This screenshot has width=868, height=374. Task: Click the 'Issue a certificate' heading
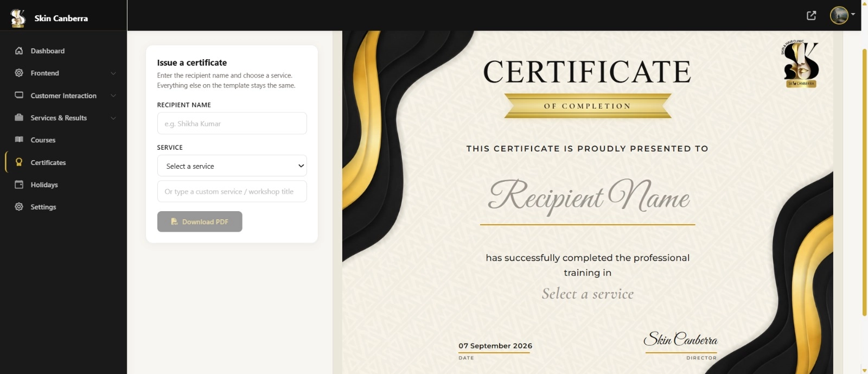[192, 62]
